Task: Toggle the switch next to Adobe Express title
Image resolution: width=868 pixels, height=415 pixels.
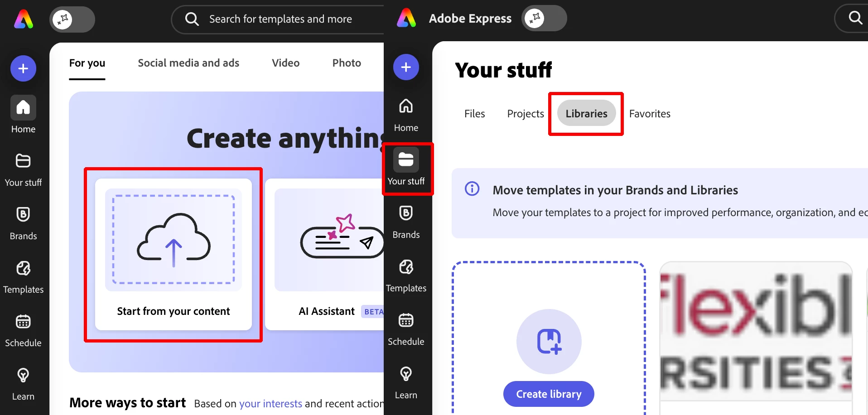Action: click(544, 18)
